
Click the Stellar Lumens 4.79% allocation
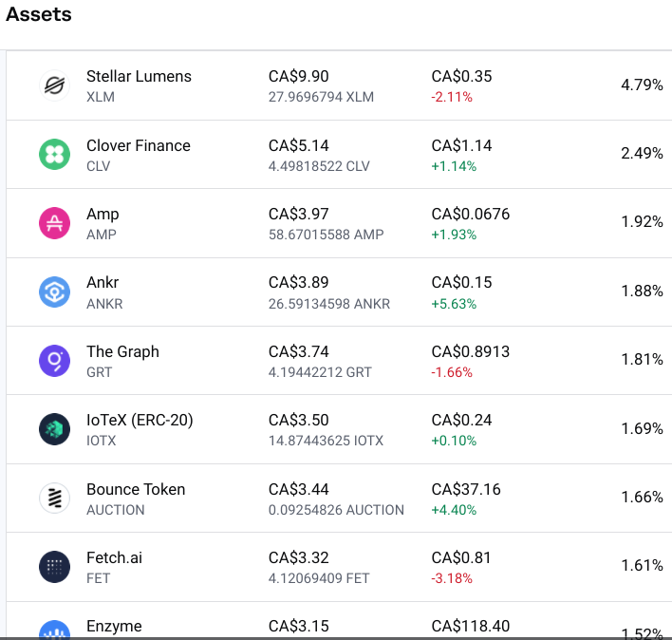pos(642,85)
